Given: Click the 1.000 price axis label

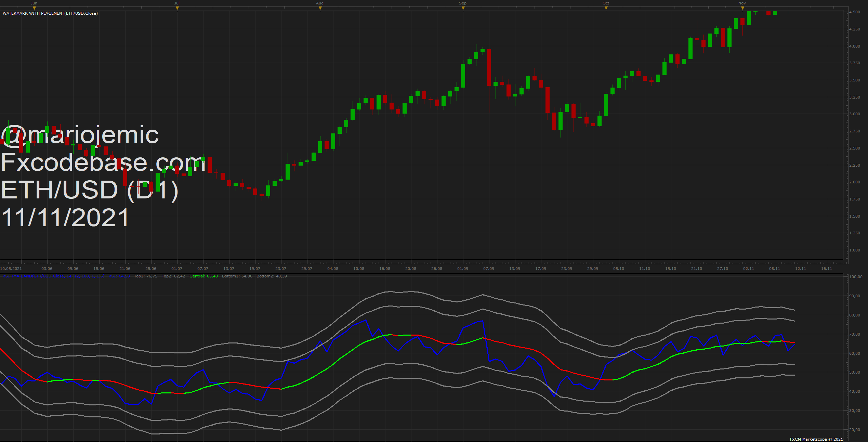Looking at the screenshot, I should tap(855, 250).
